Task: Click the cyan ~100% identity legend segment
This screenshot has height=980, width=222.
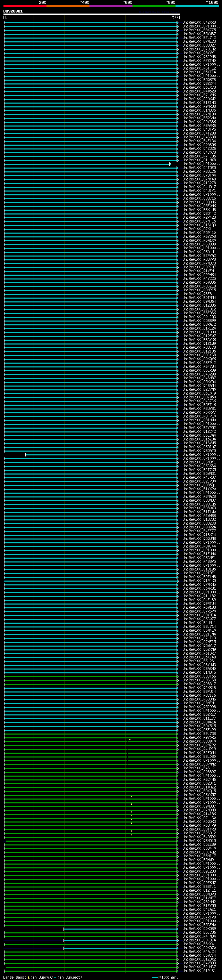Action: 197,6
